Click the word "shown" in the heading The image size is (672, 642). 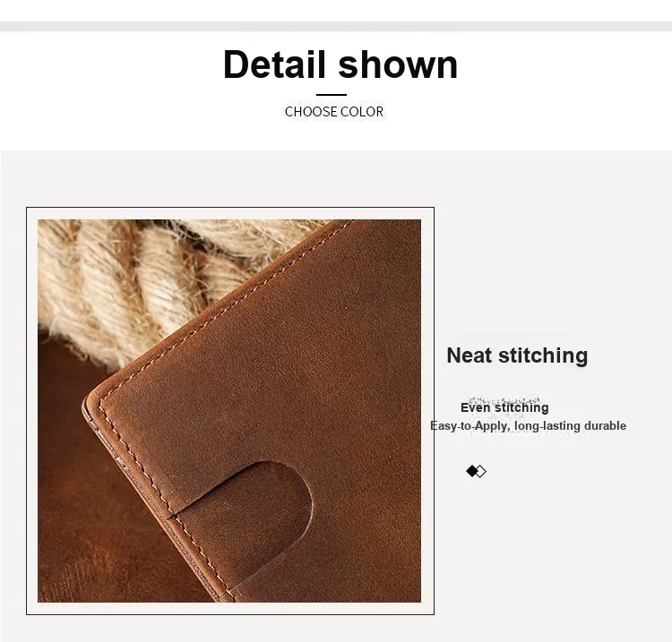click(398, 64)
